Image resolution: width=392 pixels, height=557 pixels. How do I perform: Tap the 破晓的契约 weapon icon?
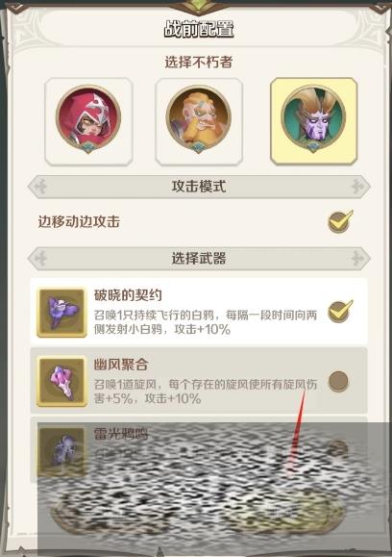coord(61,313)
